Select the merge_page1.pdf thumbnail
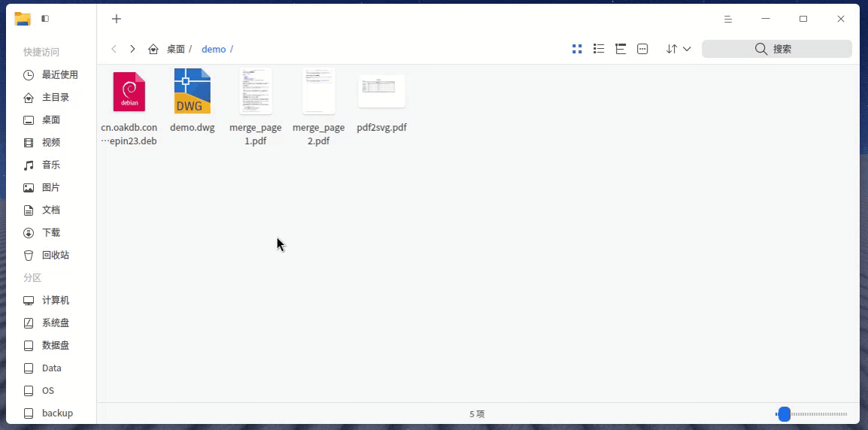 pos(256,91)
